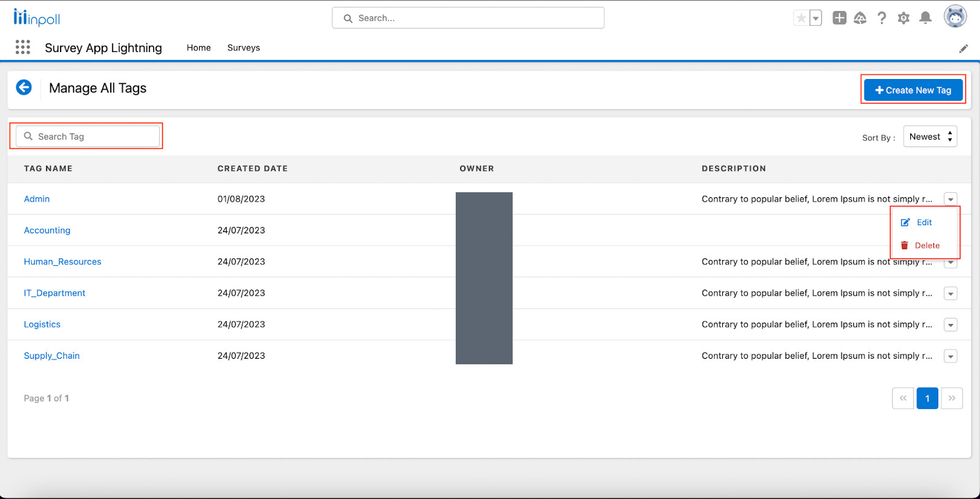Open the App Launcher grid icon
Image resolution: width=980 pixels, height=499 pixels.
coord(23,47)
